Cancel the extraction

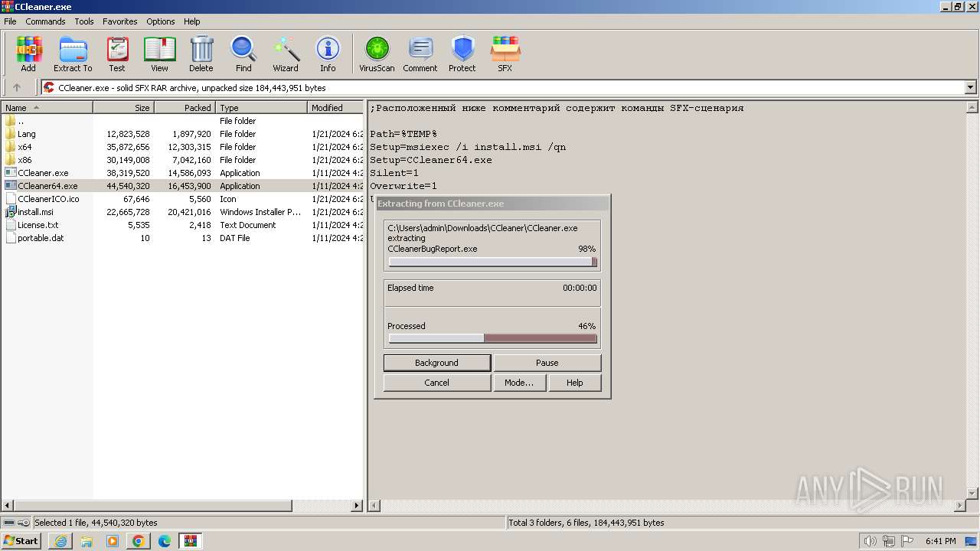click(436, 383)
